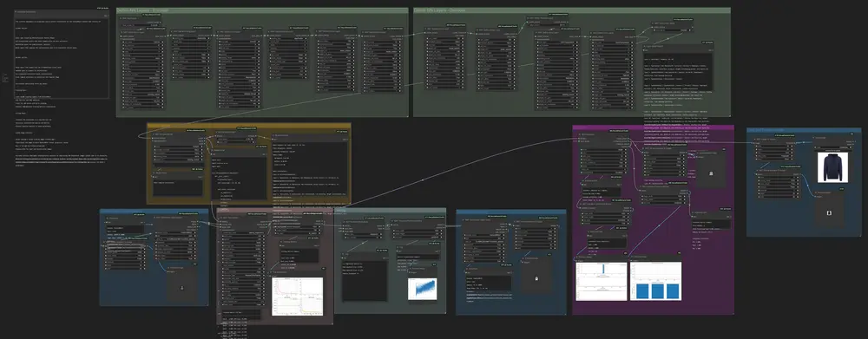Open the bar chart with three blue bars
The image size is (868, 339).
655,281
